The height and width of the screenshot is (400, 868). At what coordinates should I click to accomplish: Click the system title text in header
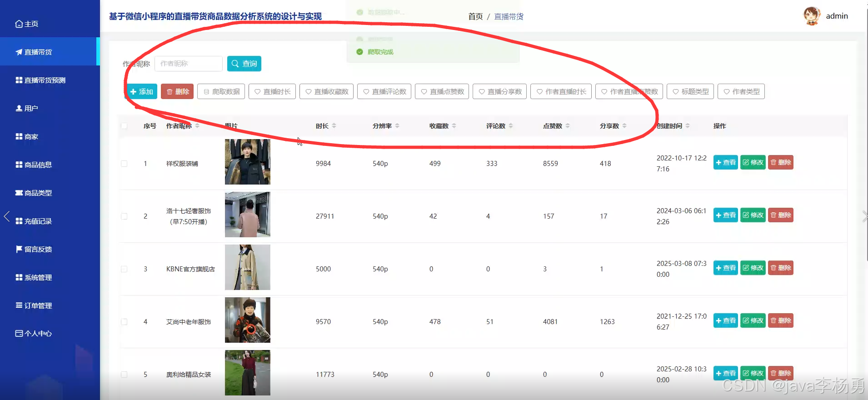(215, 16)
